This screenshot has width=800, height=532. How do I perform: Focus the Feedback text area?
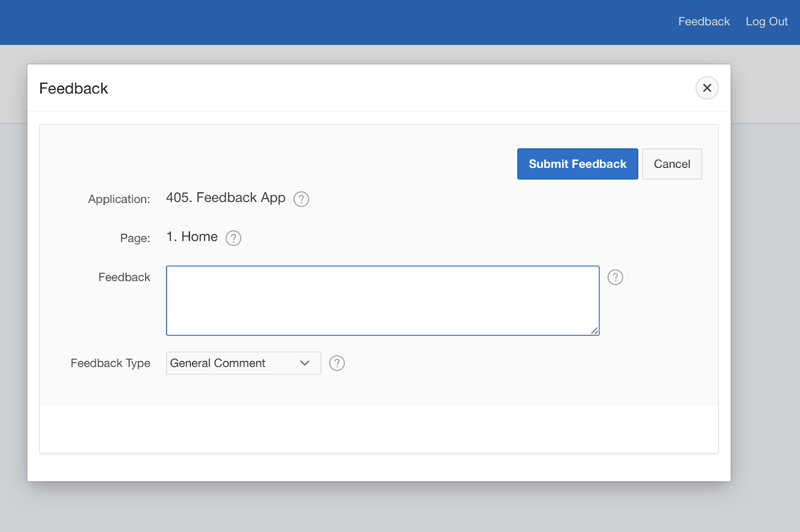click(382, 300)
